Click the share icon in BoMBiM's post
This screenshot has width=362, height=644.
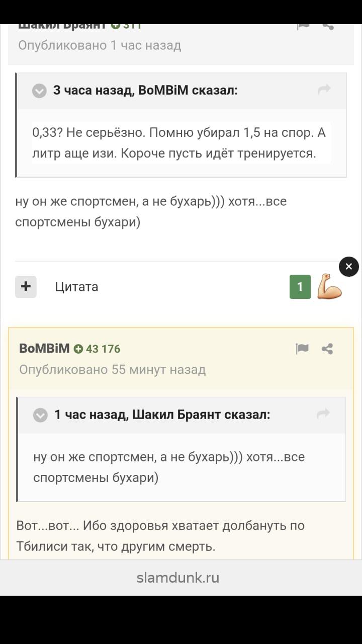pyautogui.click(x=327, y=349)
